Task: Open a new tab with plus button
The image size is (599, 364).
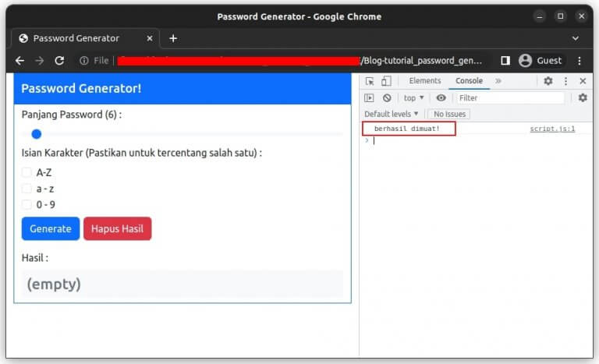Action: tap(173, 38)
